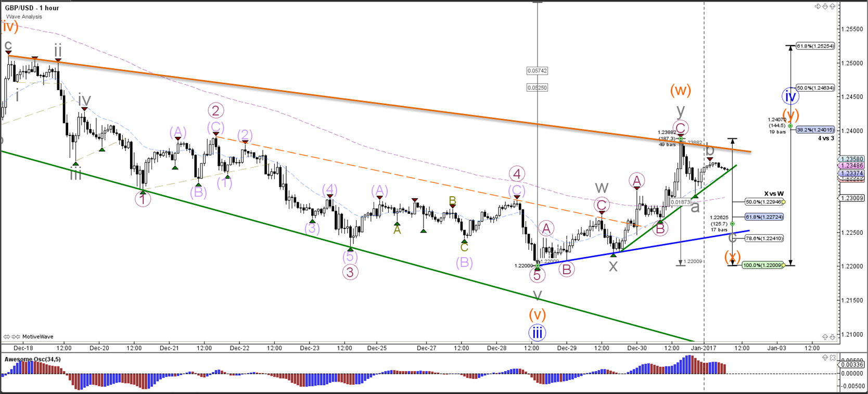Click the 4 vs 3 ratio label
This screenshot has width=868, height=394.
826,138
